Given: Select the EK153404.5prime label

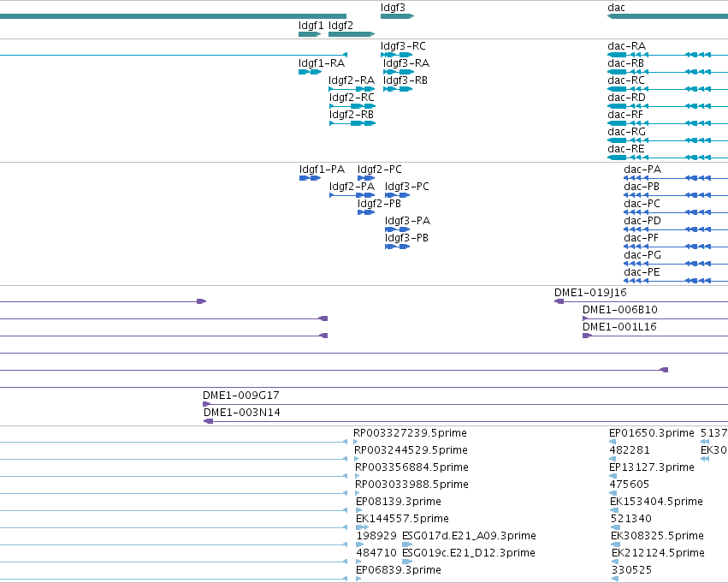Looking at the screenshot, I should pos(656,503).
